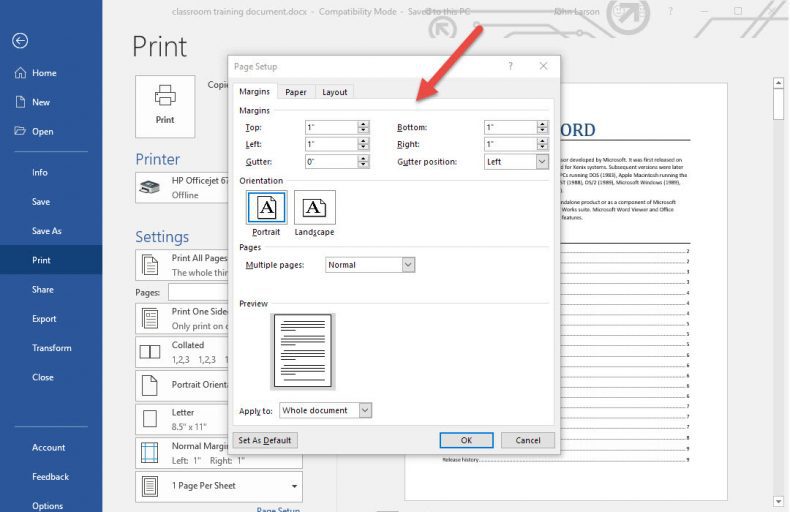The image size is (790, 512).
Task: Select the Landscape orientation icon
Action: pos(314,207)
